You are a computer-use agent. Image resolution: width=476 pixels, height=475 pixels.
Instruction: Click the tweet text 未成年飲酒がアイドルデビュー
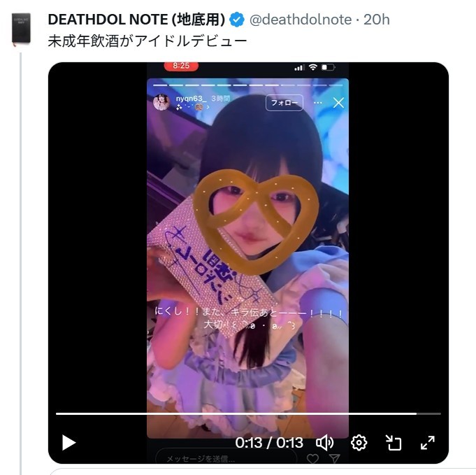(x=147, y=41)
